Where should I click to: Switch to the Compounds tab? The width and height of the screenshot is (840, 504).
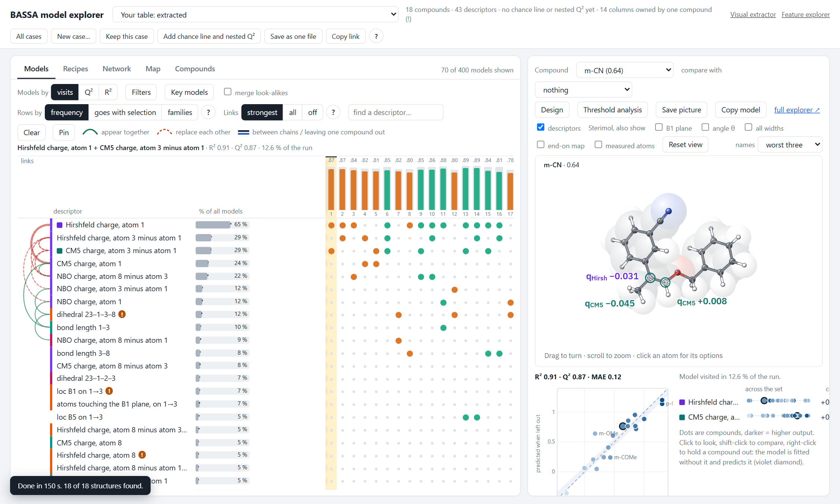click(195, 69)
